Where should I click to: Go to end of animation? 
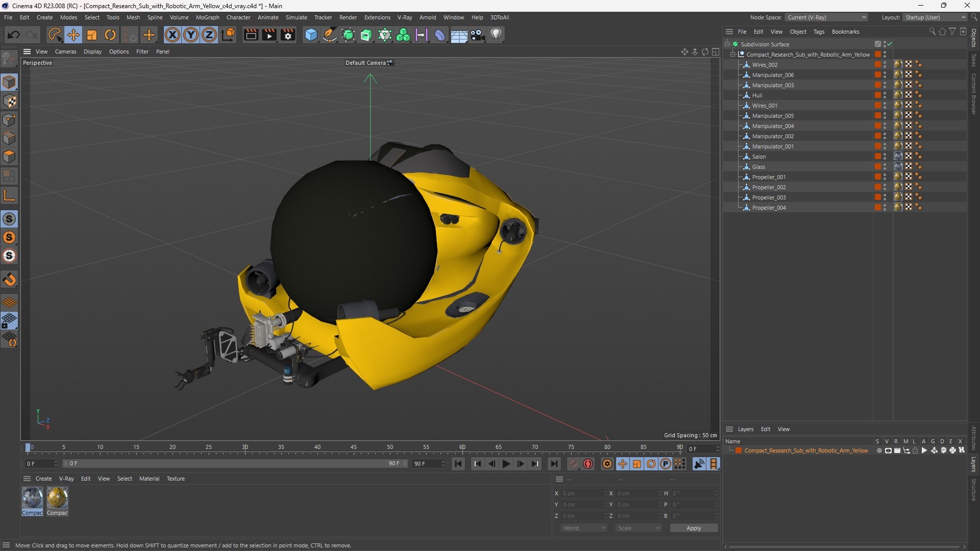coord(554,464)
